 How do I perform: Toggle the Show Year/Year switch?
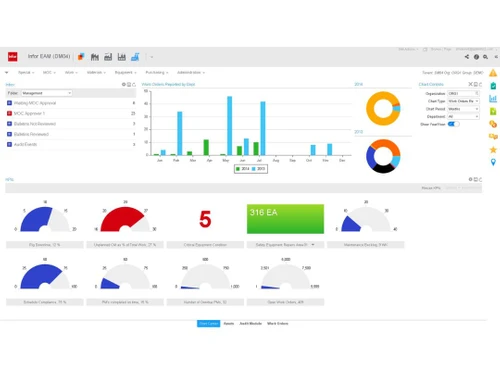click(x=453, y=124)
